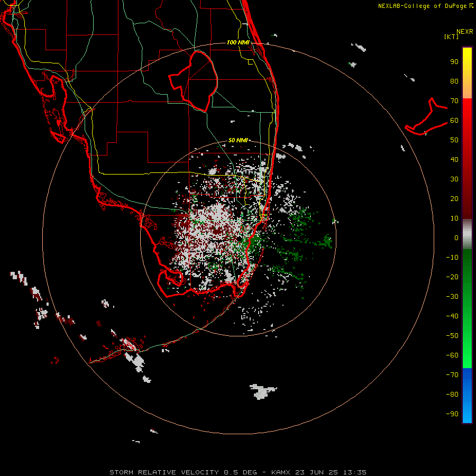The height and width of the screenshot is (476, 476).
Task: Click the 50 NMI range ring label
Action: (x=238, y=140)
